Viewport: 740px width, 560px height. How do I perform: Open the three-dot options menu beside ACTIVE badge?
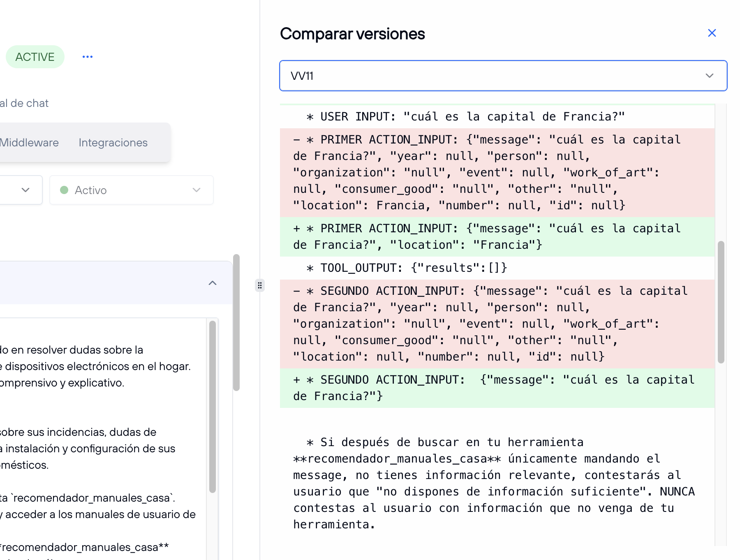(87, 56)
